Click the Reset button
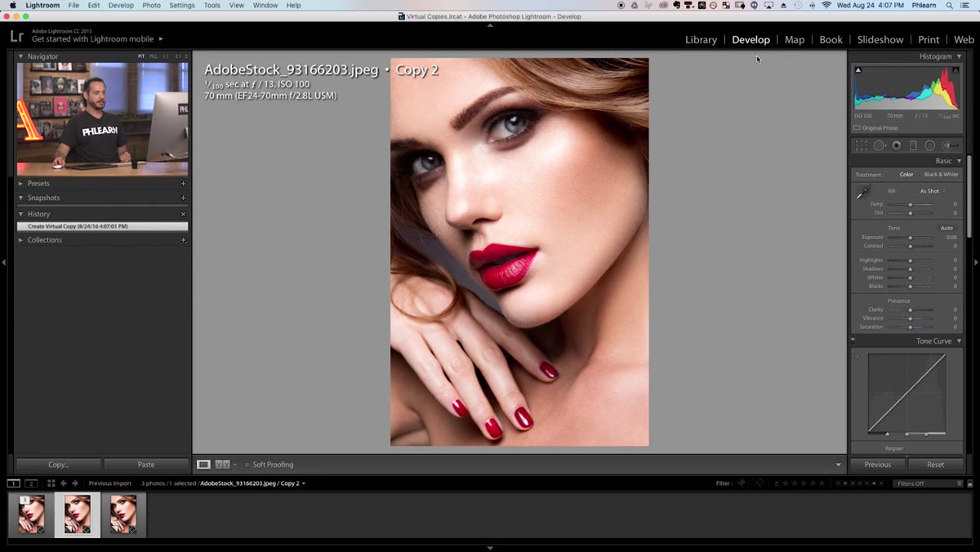Viewport: 980px width, 552px height. click(x=936, y=465)
